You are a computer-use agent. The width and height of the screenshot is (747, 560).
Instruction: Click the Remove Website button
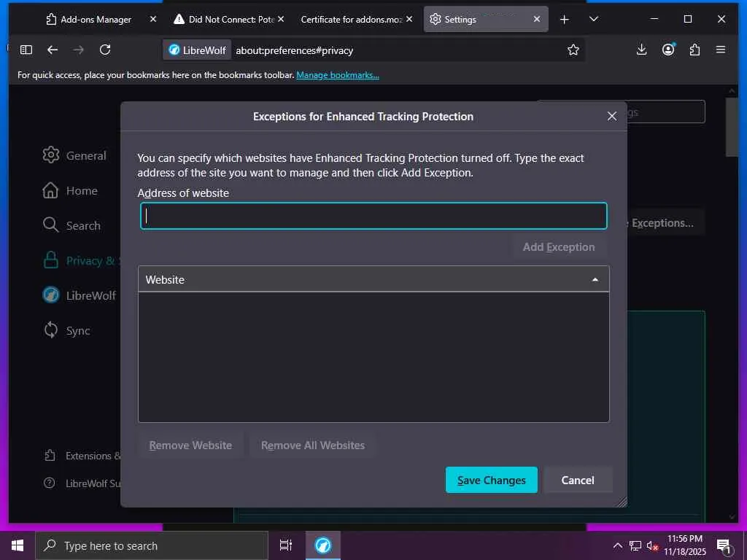190,446
